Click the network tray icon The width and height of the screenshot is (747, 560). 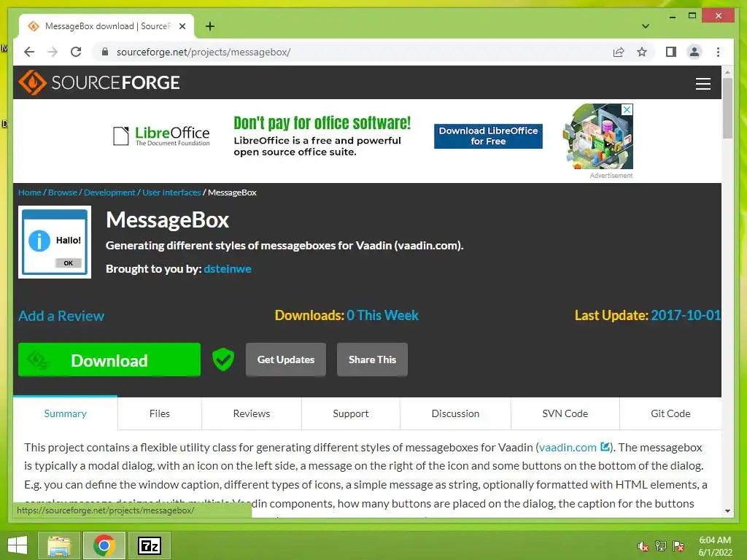point(661,546)
